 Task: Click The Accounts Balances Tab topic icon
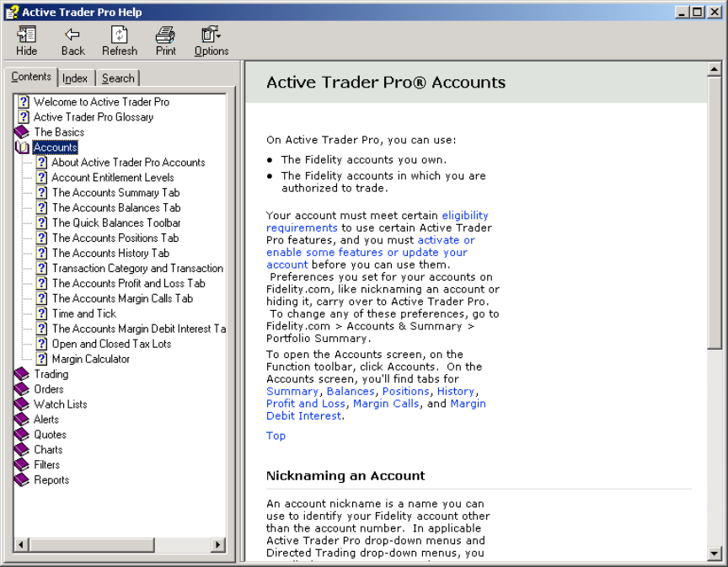42,207
